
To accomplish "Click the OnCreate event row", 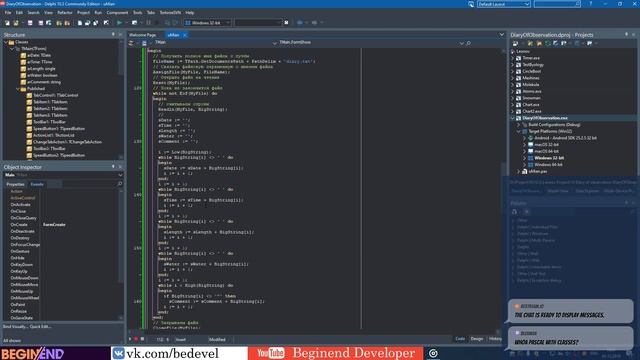I will pos(63,224).
